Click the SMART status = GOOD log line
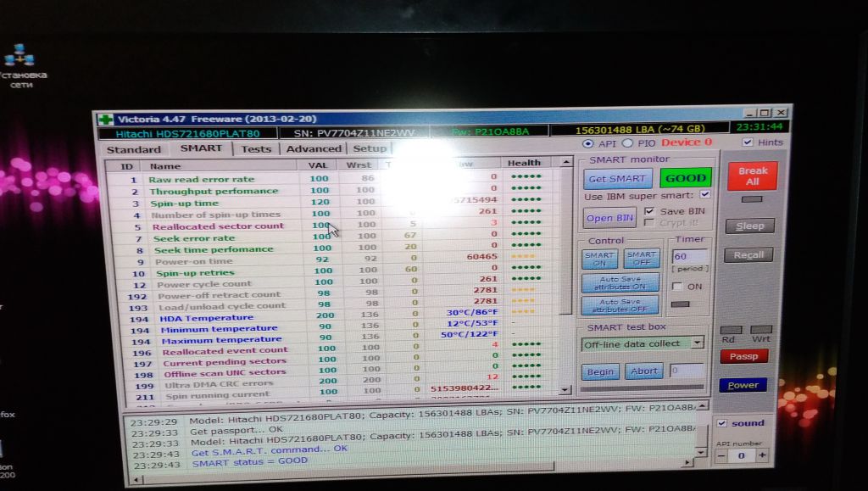The image size is (868, 491). pos(249,462)
